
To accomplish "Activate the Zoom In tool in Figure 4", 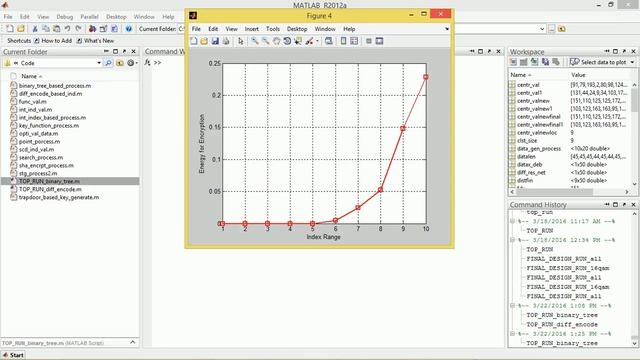I will tap(255, 41).
